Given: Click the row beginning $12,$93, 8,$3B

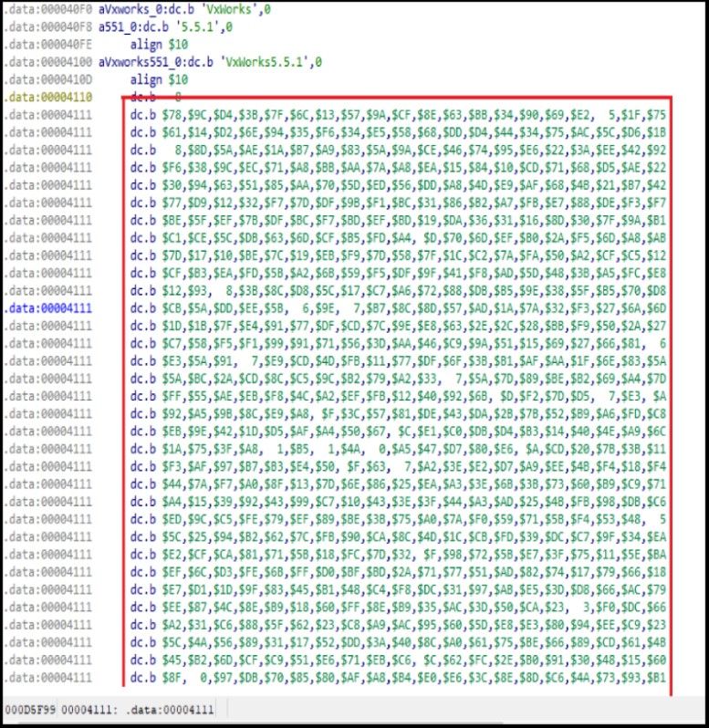Looking at the screenshot, I should tap(398, 291).
